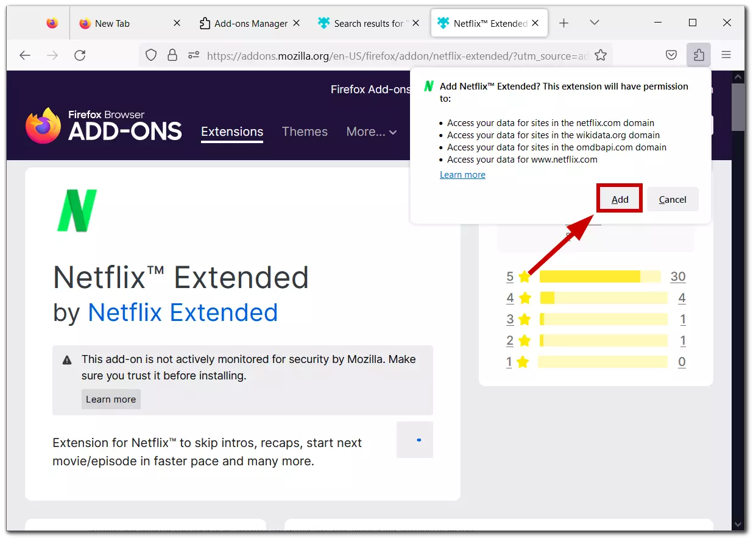
Task: Open the 2-star rating link
Action: coord(510,340)
